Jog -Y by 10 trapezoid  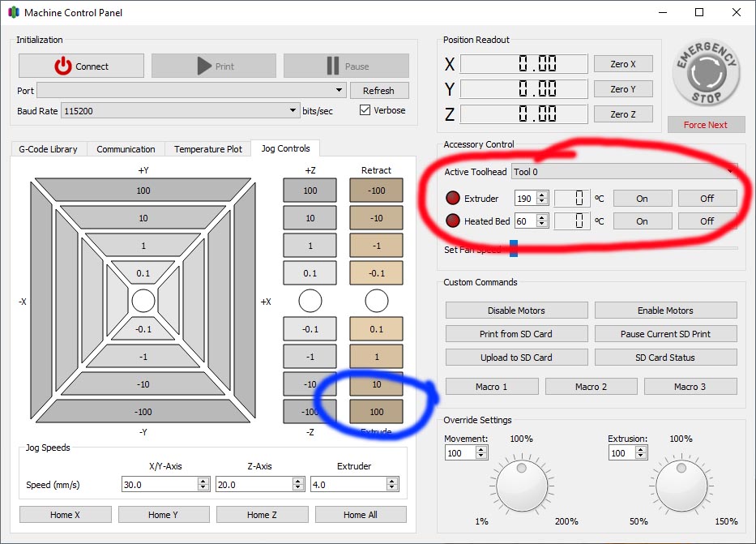(143, 383)
